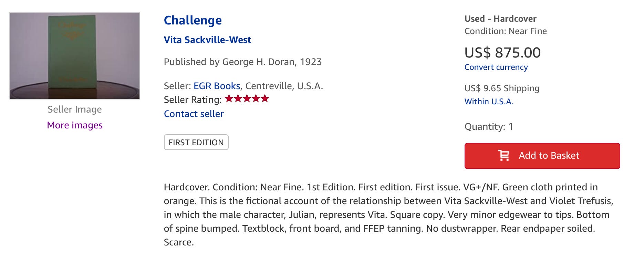Open Convert currency link
The width and height of the screenshot is (644, 263).
click(x=496, y=67)
